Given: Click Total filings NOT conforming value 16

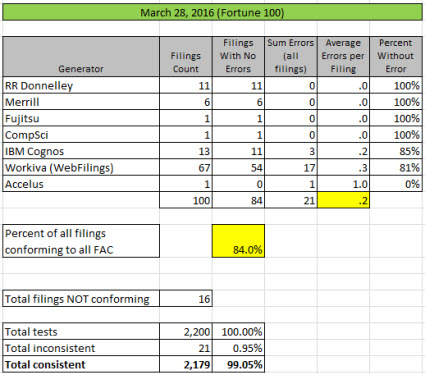Looking at the screenshot, I should click(x=186, y=299).
